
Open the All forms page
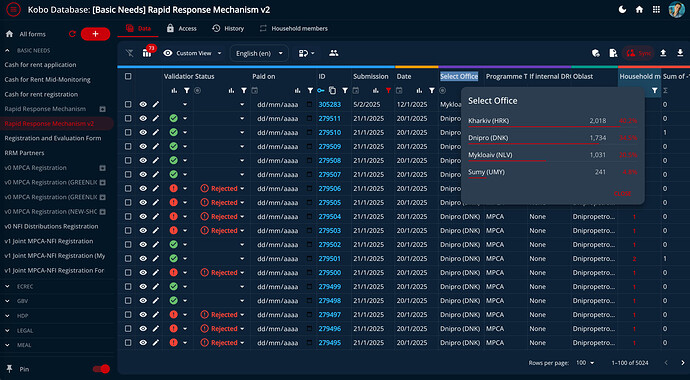tap(33, 34)
